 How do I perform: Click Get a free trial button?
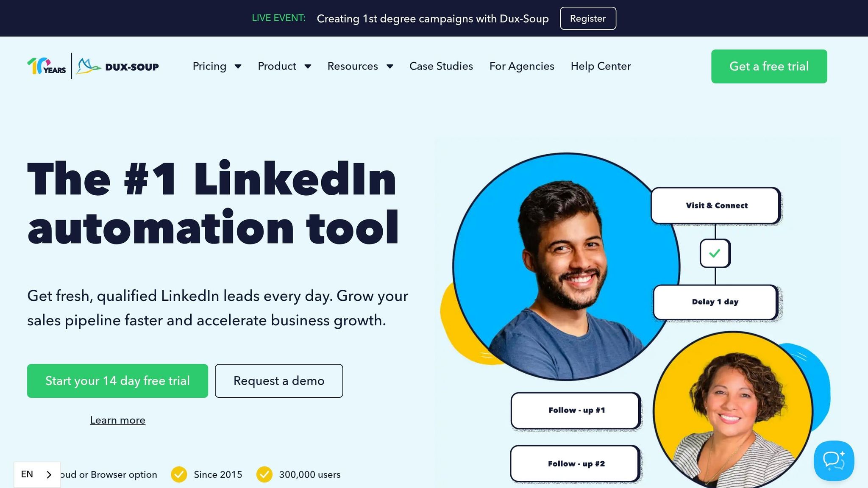click(x=769, y=67)
